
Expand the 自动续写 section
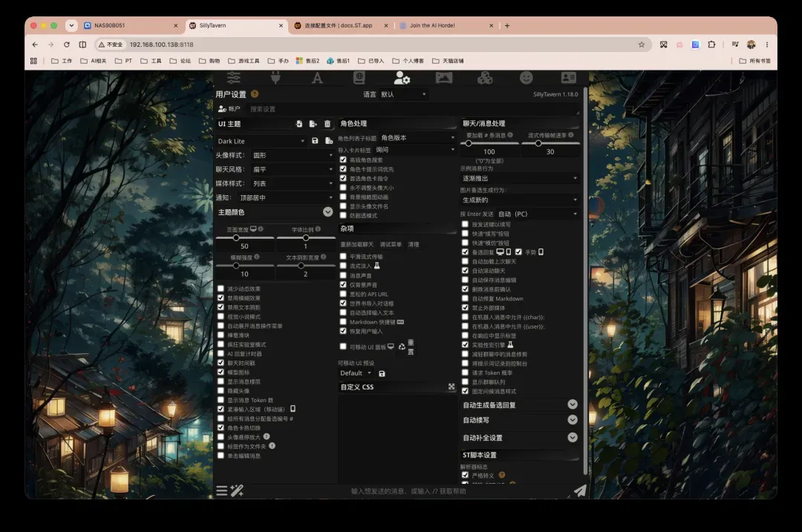[573, 419]
